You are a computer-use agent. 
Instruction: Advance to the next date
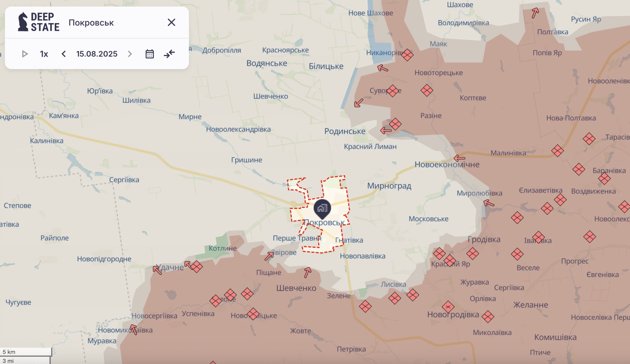pos(130,54)
